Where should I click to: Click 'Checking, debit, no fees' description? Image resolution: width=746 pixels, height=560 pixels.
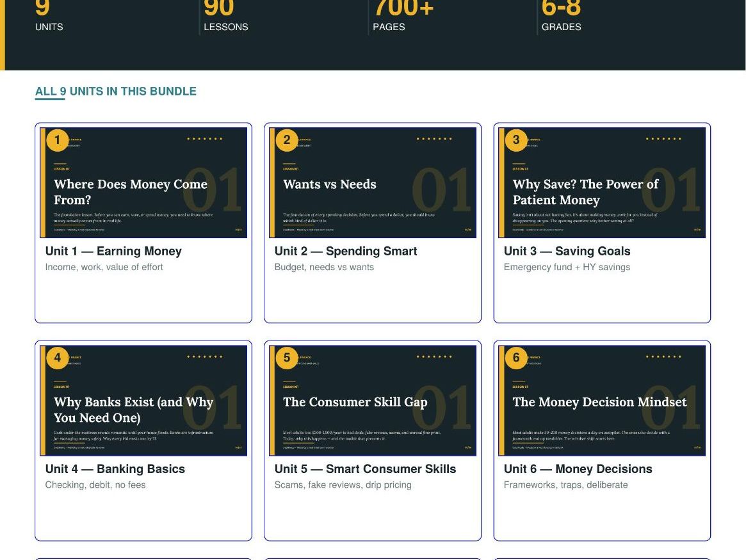pyautogui.click(x=95, y=485)
